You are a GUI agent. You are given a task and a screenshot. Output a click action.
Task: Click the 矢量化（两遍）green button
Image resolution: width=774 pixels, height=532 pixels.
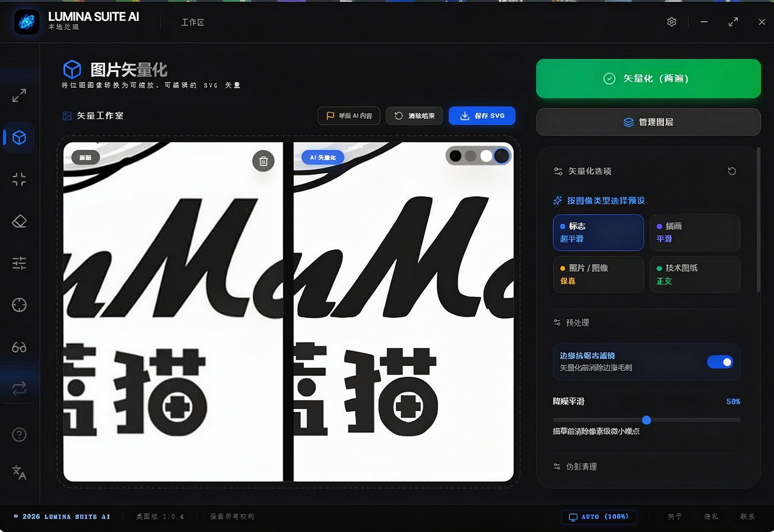649,78
